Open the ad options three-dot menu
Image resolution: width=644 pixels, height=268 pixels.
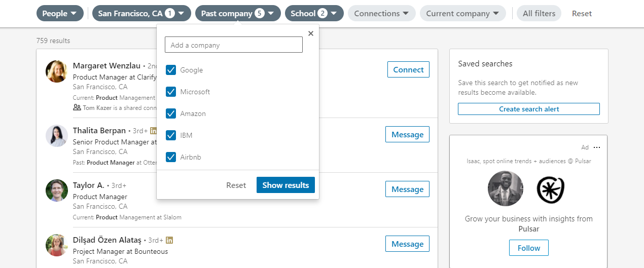tap(597, 147)
